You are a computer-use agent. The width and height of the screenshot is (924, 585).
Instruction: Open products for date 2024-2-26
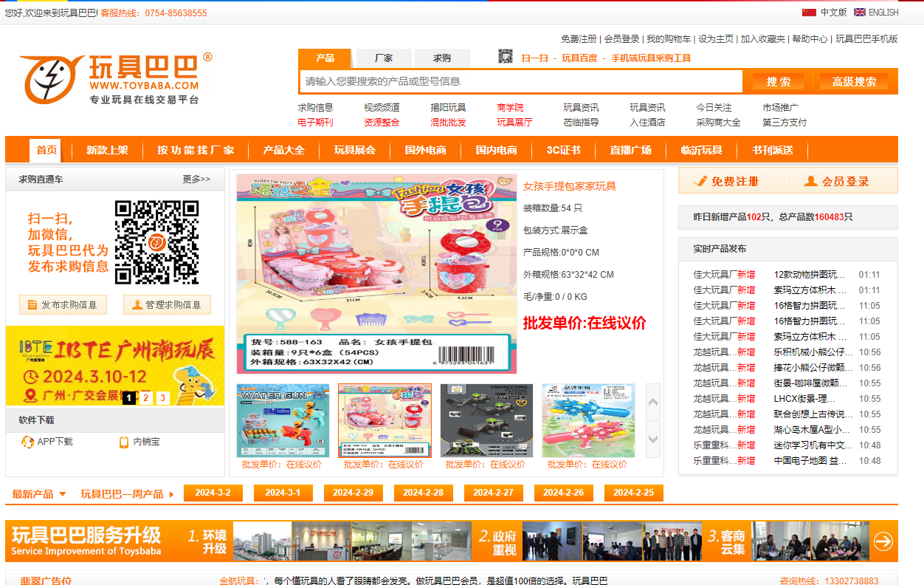(563, 493)
